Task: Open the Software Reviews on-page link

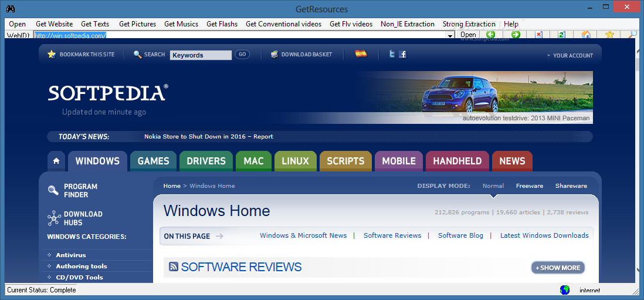Action: 392,235
